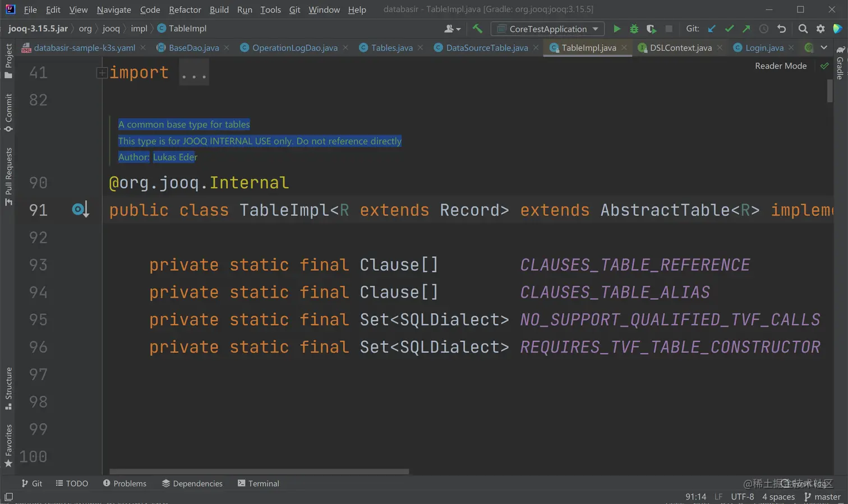This screenshot has height=504, width=848.
Task: Click the green inspection checkmark in editor
Action: 824,66
